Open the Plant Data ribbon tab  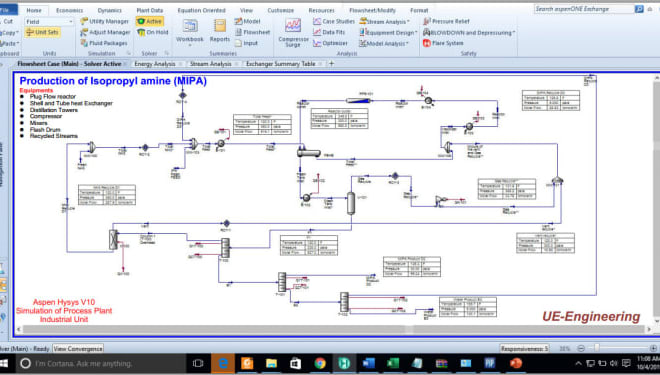(149, 10)
